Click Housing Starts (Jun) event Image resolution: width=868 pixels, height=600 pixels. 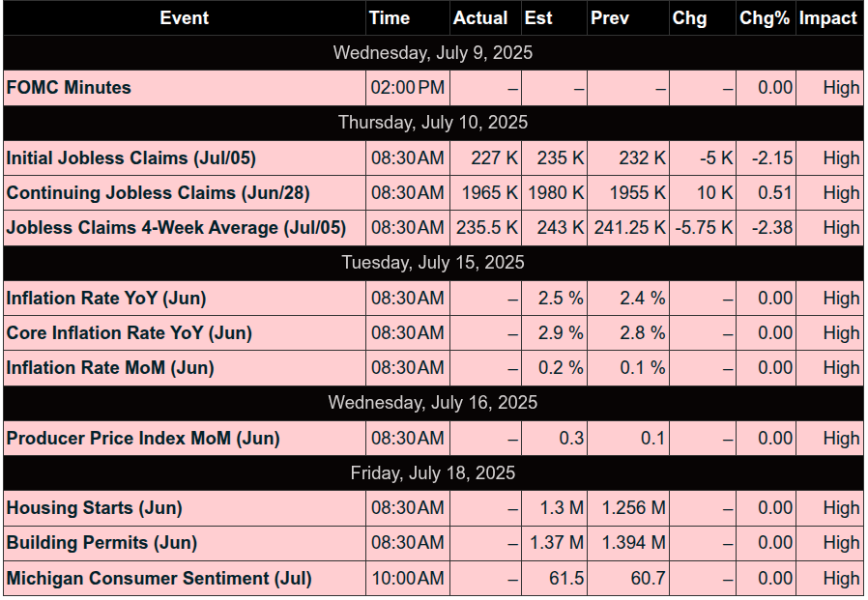click(95, 508)
